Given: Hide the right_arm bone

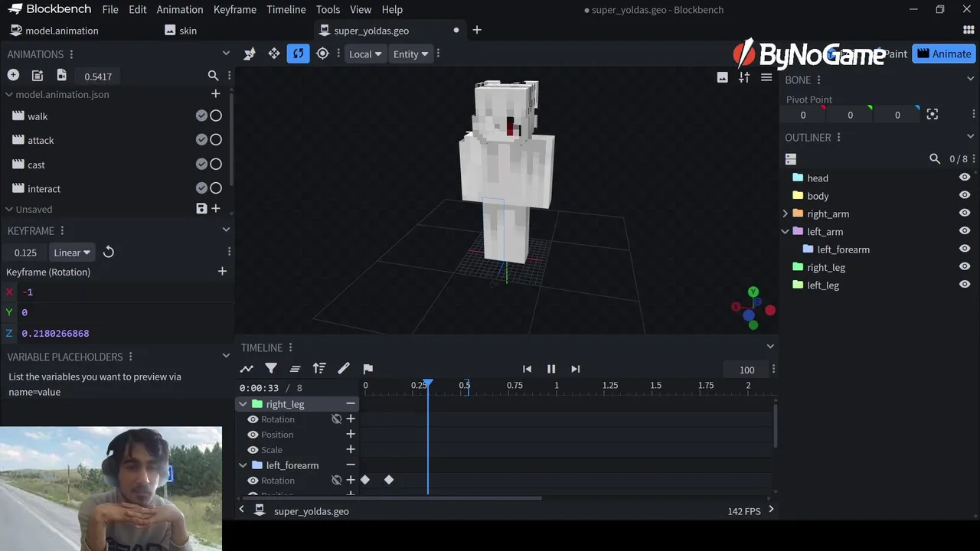Looking at the screenshot, I should coord(965,213).
